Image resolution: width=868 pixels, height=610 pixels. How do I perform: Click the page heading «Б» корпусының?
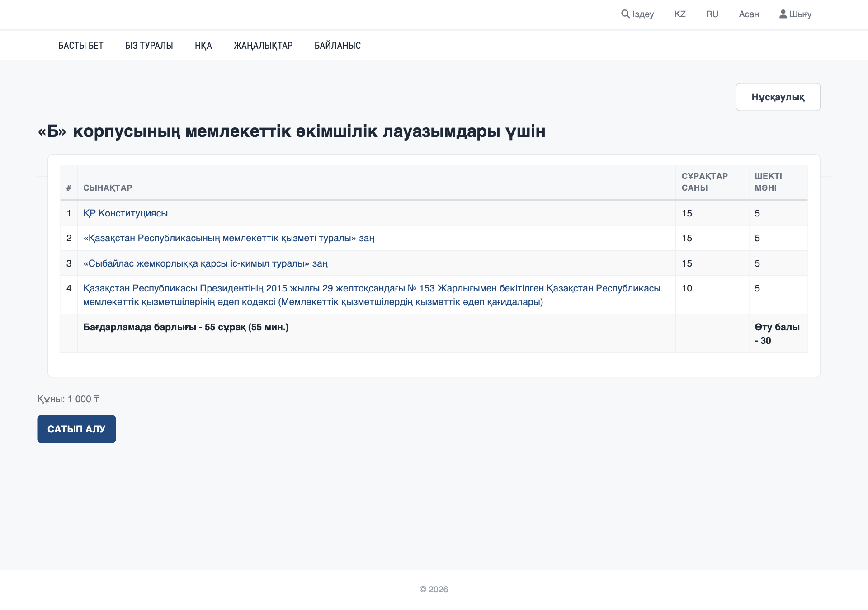[292, 131]
